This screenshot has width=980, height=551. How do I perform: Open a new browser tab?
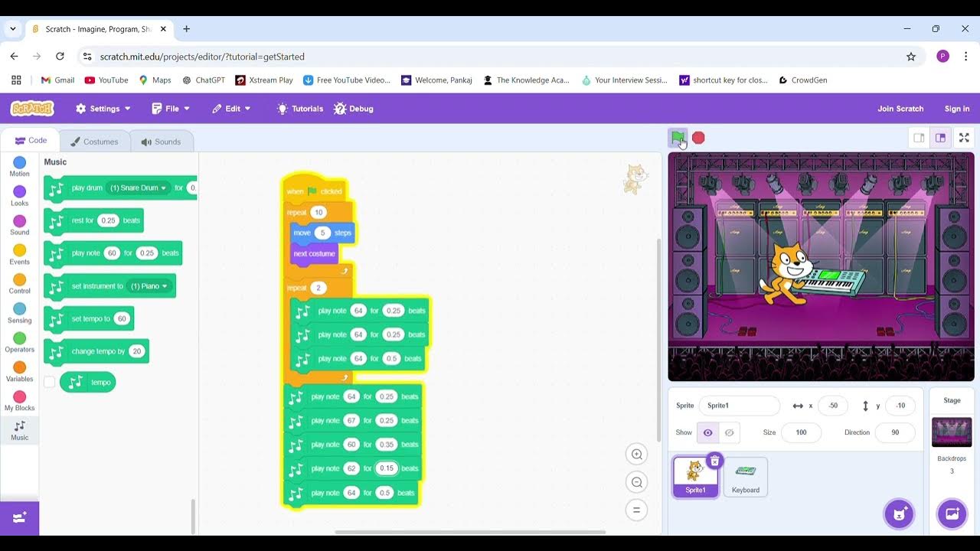tap(186, 29)
